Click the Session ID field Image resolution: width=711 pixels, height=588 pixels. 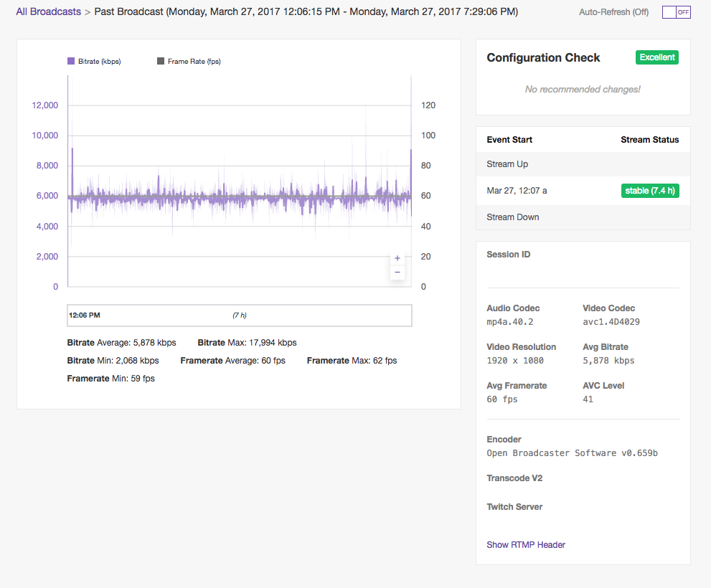(x=508, y=255)
